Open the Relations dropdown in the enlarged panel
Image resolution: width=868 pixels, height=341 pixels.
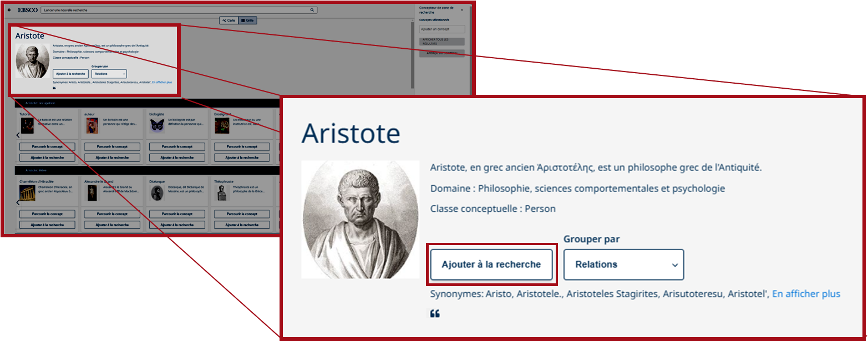point(623,264)
